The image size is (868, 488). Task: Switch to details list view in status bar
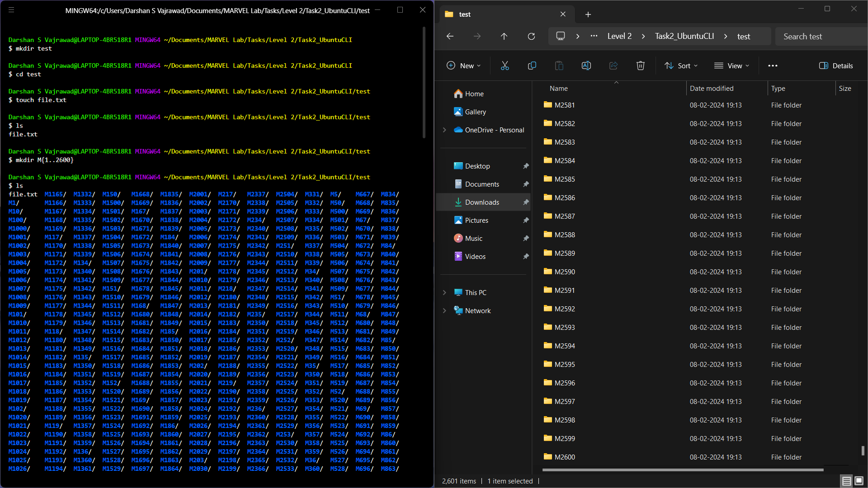(x=846, y=481)
